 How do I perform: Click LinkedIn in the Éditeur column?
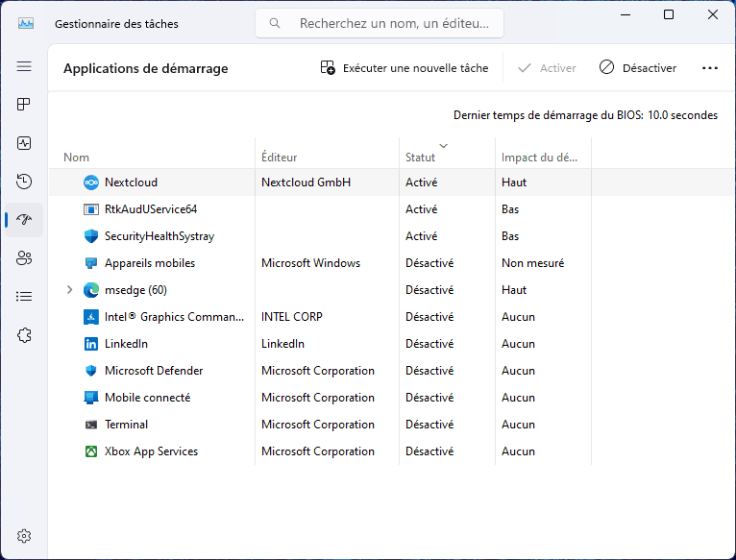[x=282, y=344]
